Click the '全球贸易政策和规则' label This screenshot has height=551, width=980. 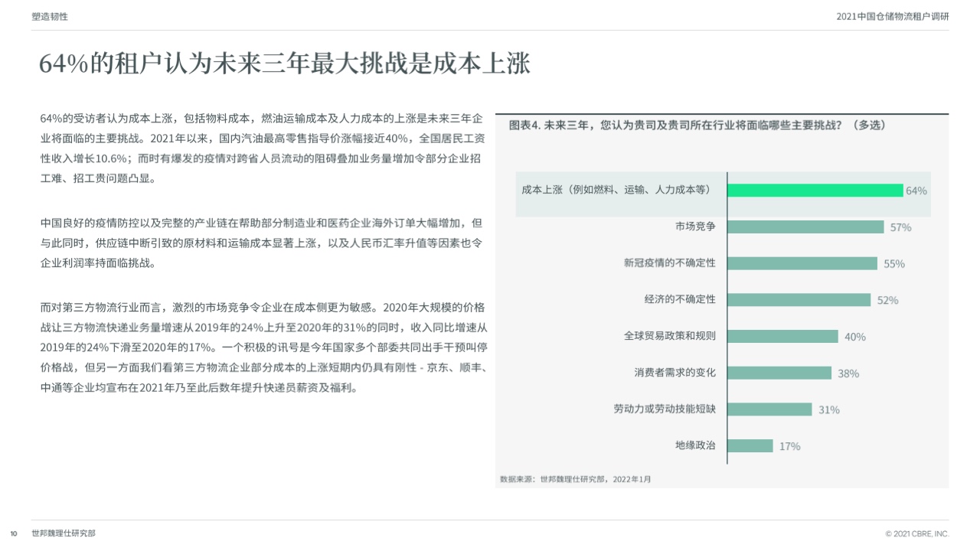[670, 336]
